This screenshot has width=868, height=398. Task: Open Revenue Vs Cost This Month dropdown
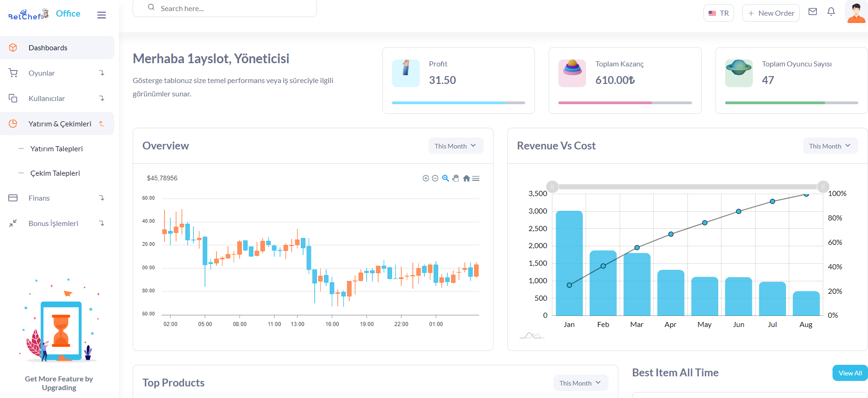click(830, 146)
